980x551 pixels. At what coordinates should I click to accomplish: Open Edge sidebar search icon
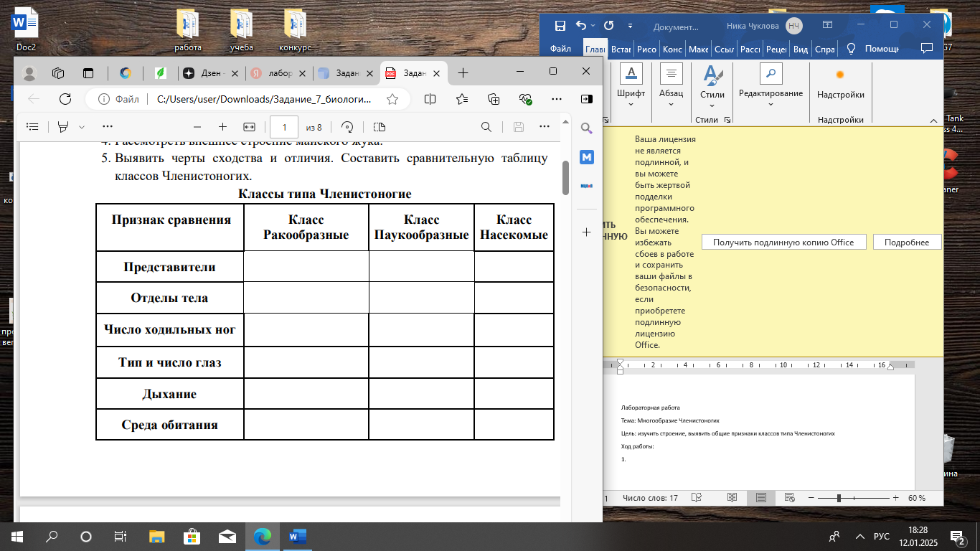tap(587, 128)
